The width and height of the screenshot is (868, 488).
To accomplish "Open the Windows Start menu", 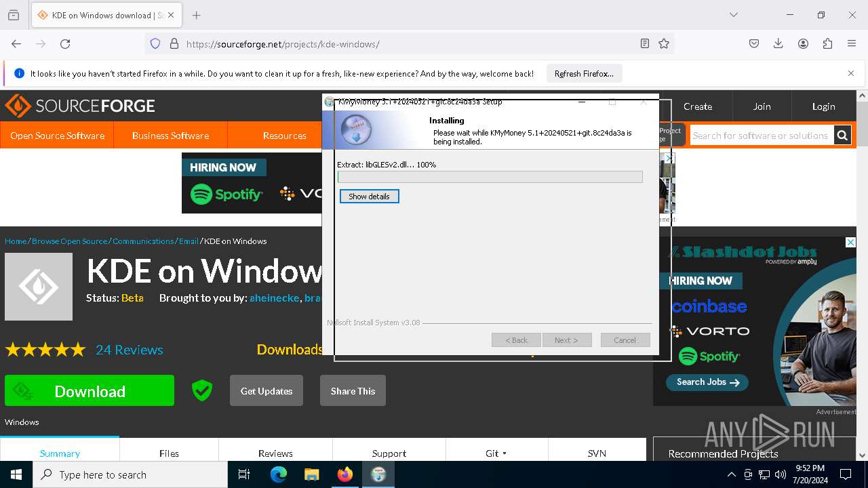I will 16,474.
